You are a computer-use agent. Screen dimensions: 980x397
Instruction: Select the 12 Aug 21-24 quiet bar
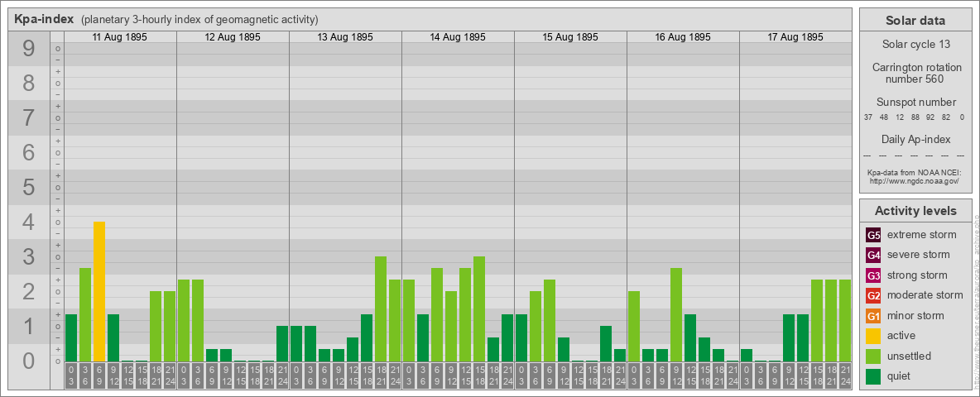tap(282, 343)
